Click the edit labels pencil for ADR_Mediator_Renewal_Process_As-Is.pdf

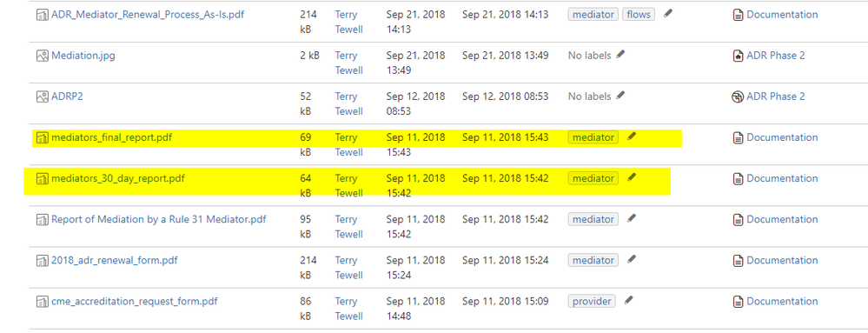point(668,14)
